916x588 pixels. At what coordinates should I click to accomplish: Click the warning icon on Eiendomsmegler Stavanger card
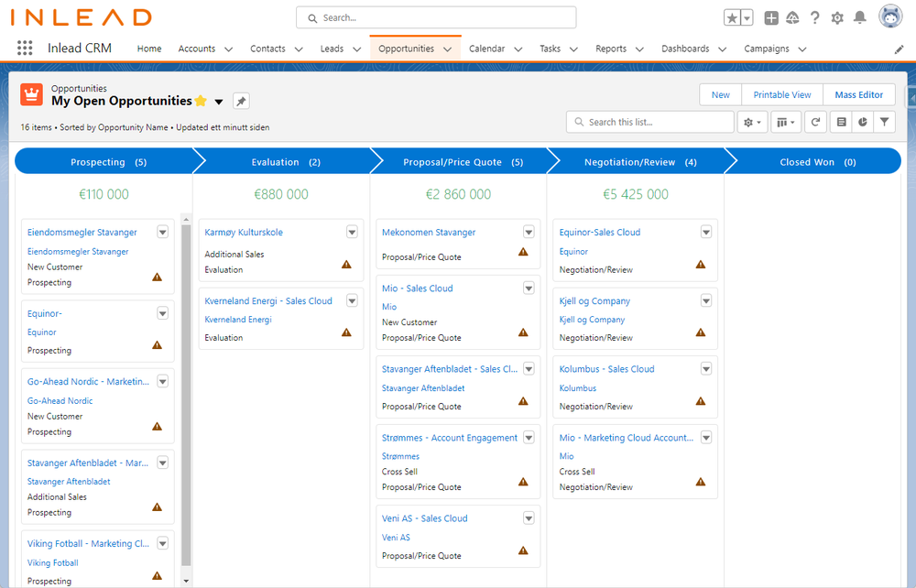(158, 277)
